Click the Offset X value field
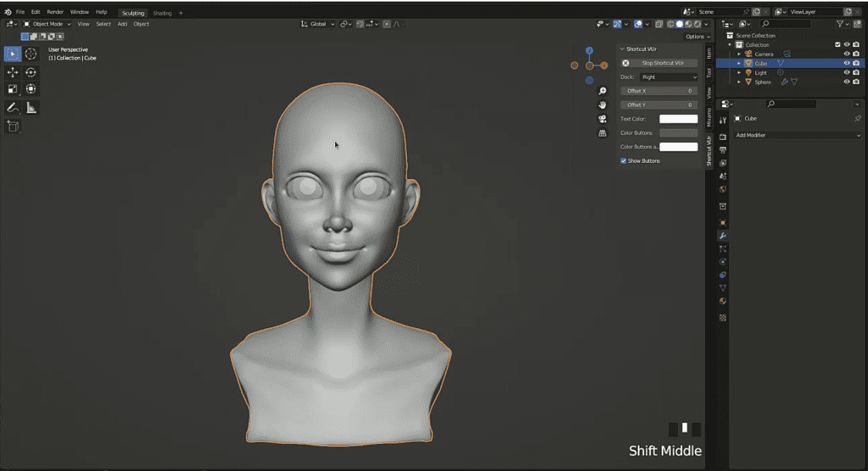Image resolution: width=868 pixels, height=471 pixels. coord(659,90)
